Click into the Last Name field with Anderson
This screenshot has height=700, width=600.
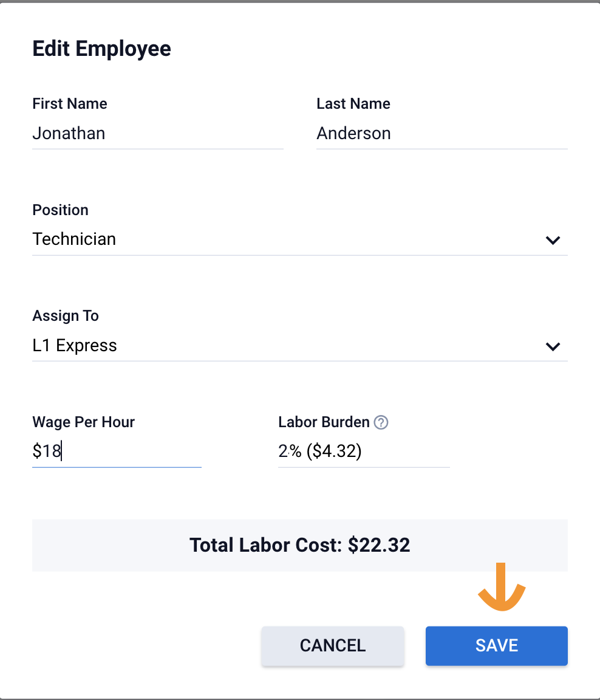pyautogui.click(x=441, y=133)
